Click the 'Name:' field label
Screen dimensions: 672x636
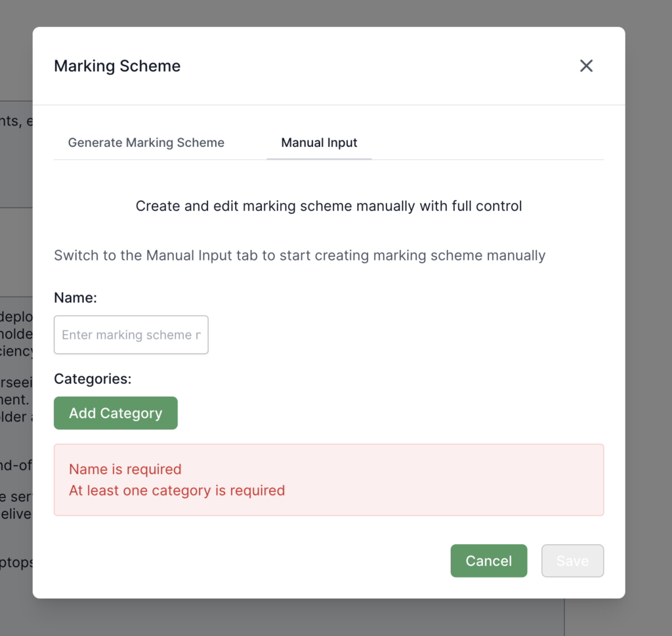pyautogui.click(x=75, y=297)
